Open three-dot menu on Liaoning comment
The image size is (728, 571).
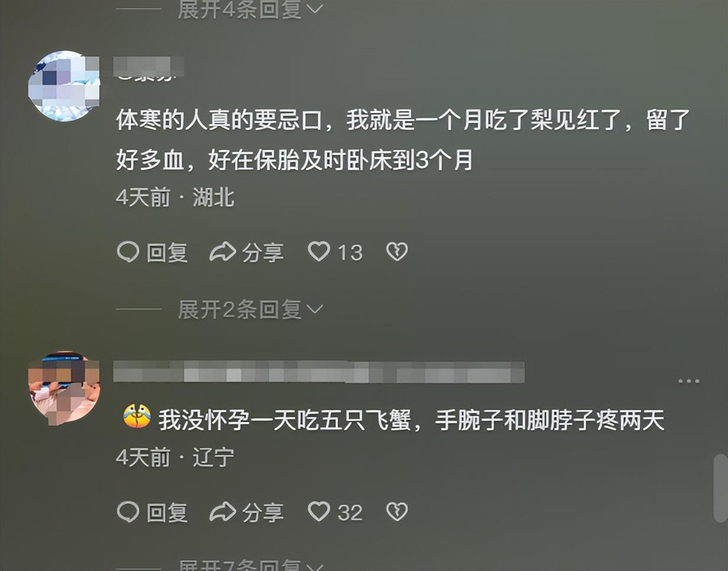[689, 381]
